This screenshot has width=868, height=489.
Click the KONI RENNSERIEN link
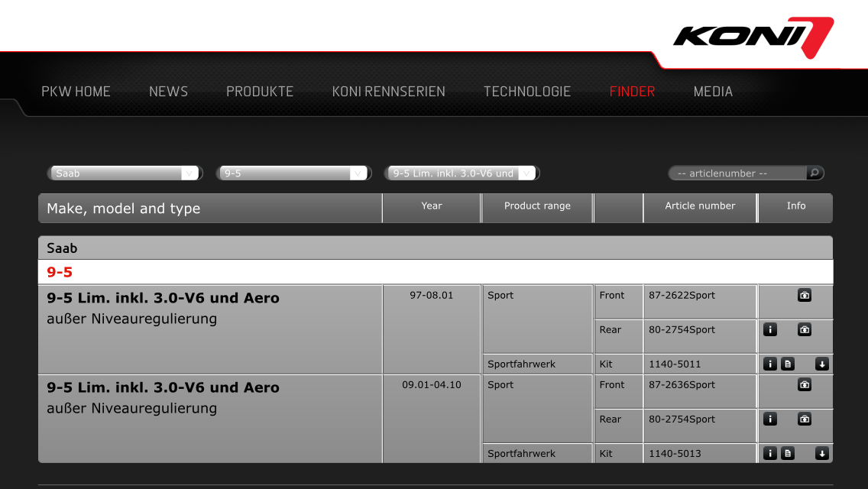tap(389, 92)
